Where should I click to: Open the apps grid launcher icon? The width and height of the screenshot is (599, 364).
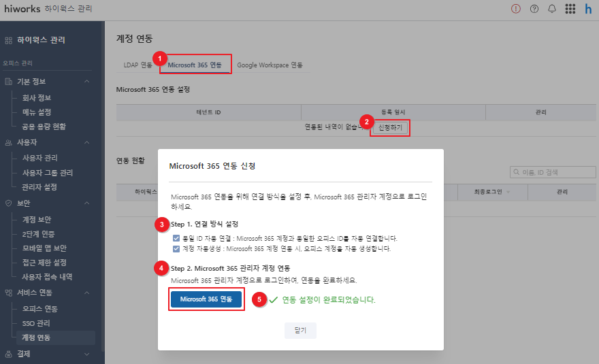tap(570, 9)
